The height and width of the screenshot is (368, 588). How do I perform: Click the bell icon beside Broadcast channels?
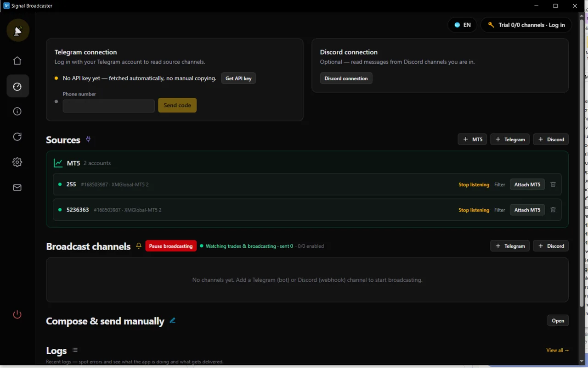coord(139,246)
